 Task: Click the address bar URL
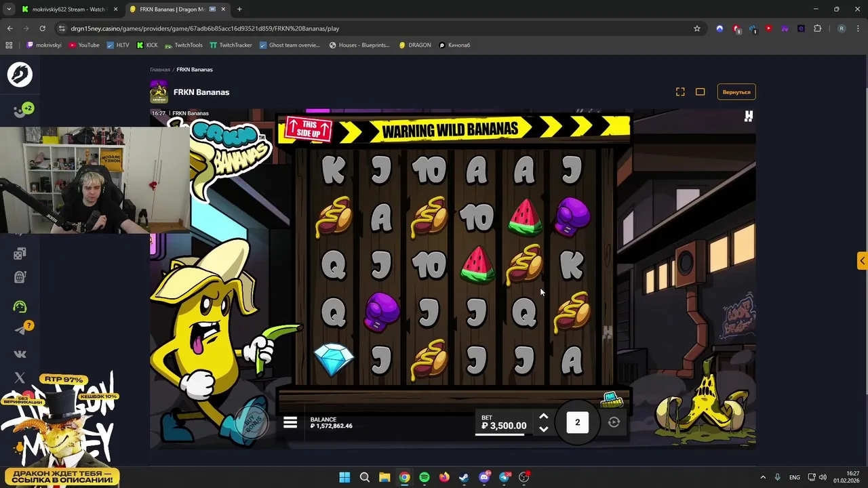click(205, 28)
